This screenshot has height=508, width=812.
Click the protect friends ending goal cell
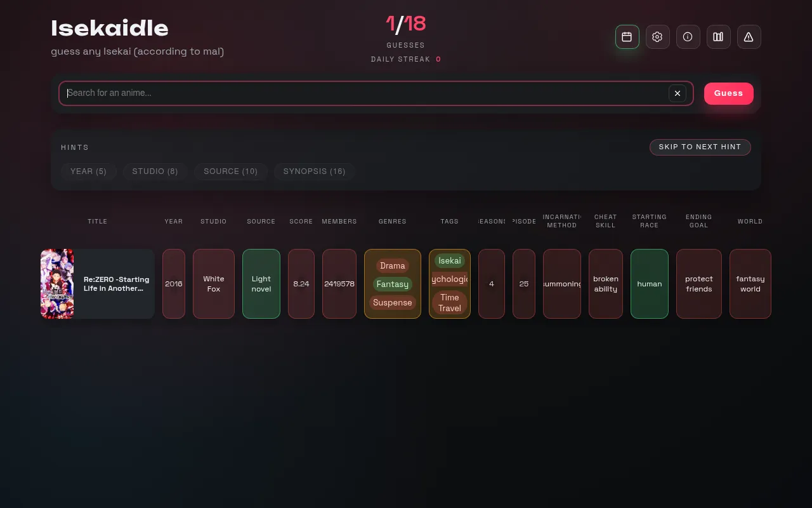[x=699, y=284]
